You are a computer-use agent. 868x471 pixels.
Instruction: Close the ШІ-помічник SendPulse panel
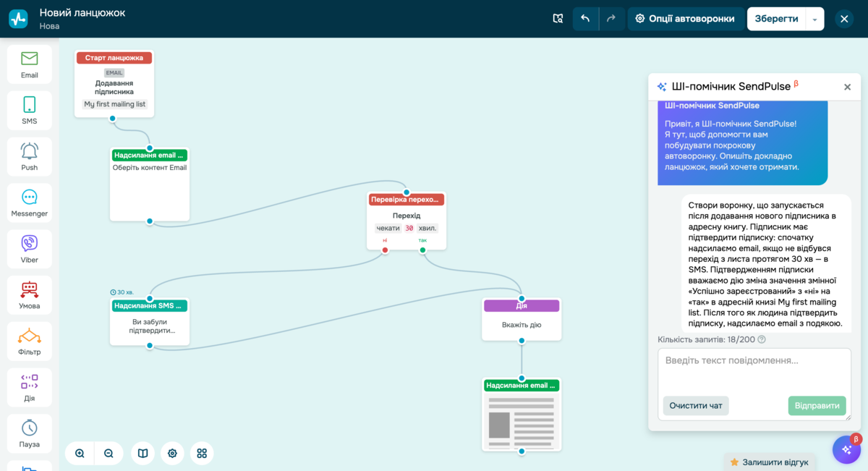[847, 87]
